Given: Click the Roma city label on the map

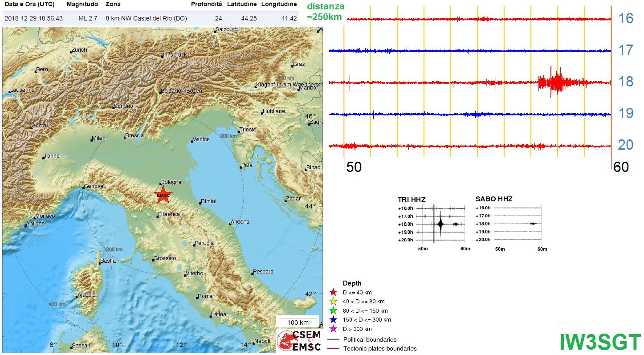Looking at the screenshot, I should tap(205, 296).
